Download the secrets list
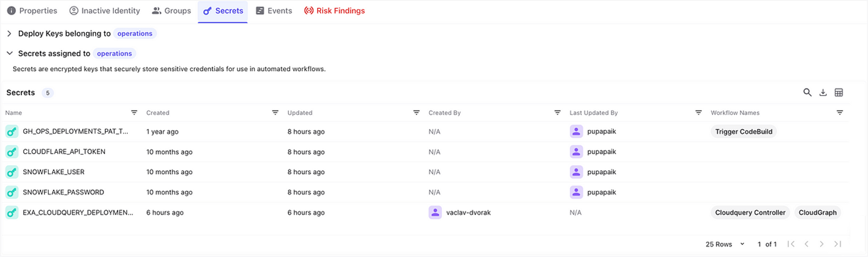Image resolution: width=868 pixels, height=257 pixels. [823, 93]
